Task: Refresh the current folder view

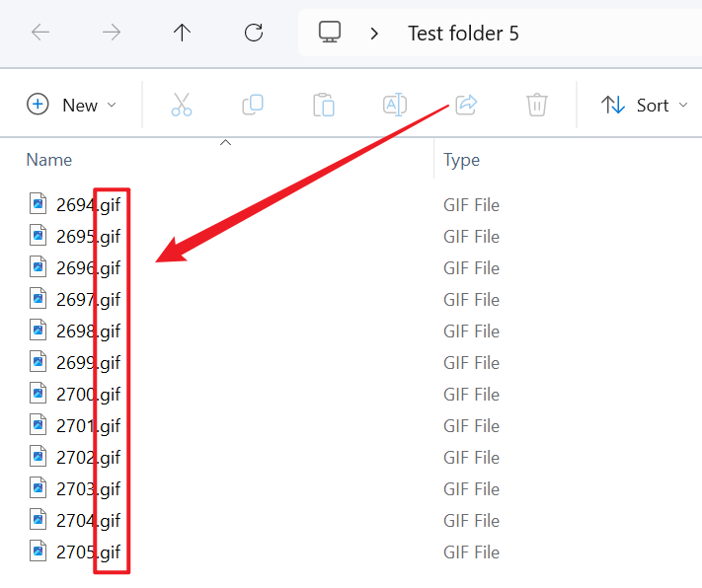Action: pos(254,33)
